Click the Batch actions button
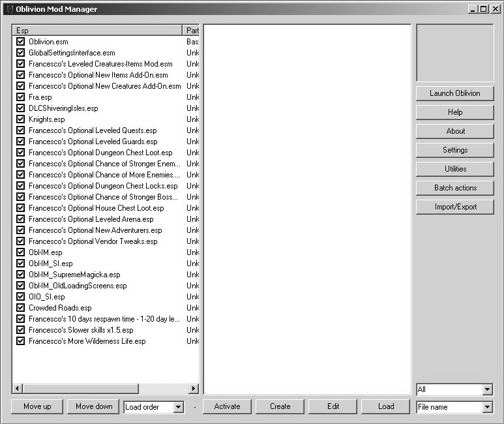504x424 pixels. [454, 188]
